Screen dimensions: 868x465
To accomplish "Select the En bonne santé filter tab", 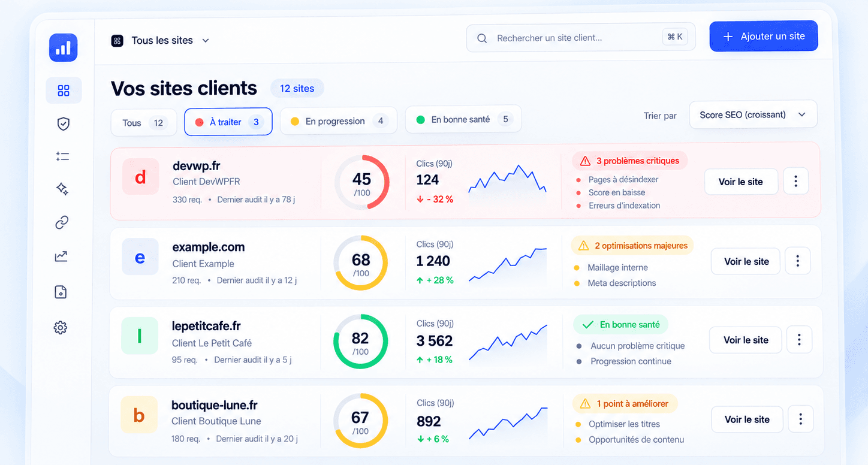I will click(x=463, y=119).
